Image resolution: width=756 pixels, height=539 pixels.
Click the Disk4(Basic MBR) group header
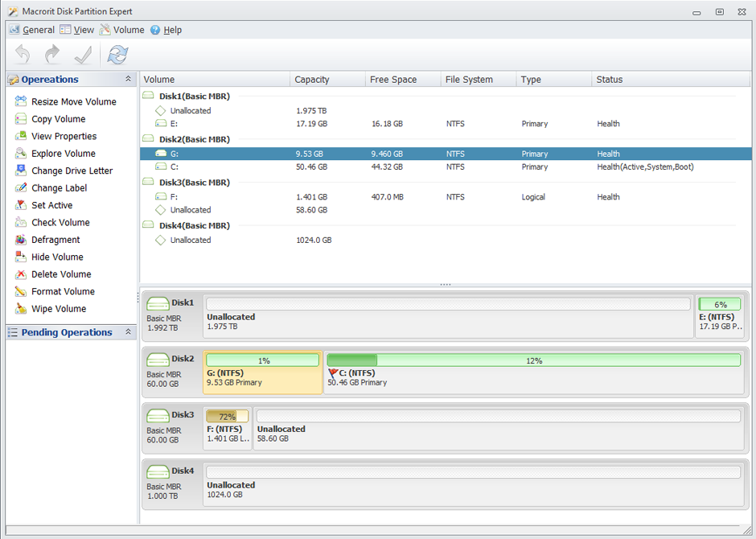click(x=195, y=225)
